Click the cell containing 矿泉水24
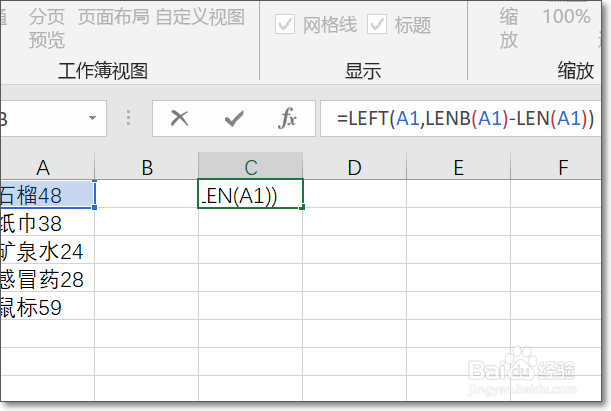 (x=43, y=251)
